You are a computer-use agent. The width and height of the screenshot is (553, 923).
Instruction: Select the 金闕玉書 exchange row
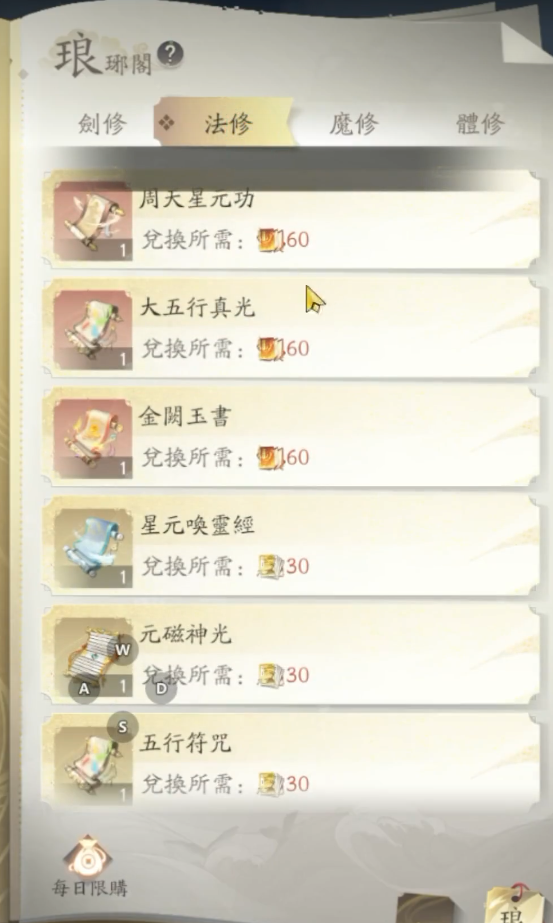pos(291,437)
